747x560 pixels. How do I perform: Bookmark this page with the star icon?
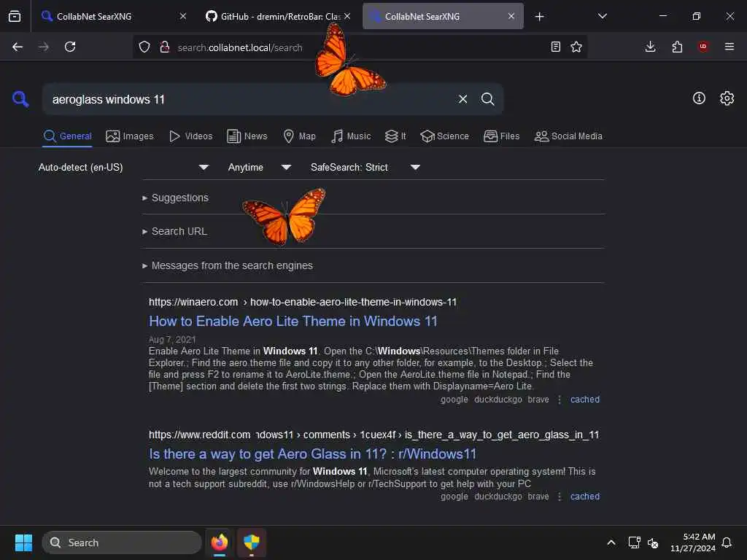[x=576, y=47]
